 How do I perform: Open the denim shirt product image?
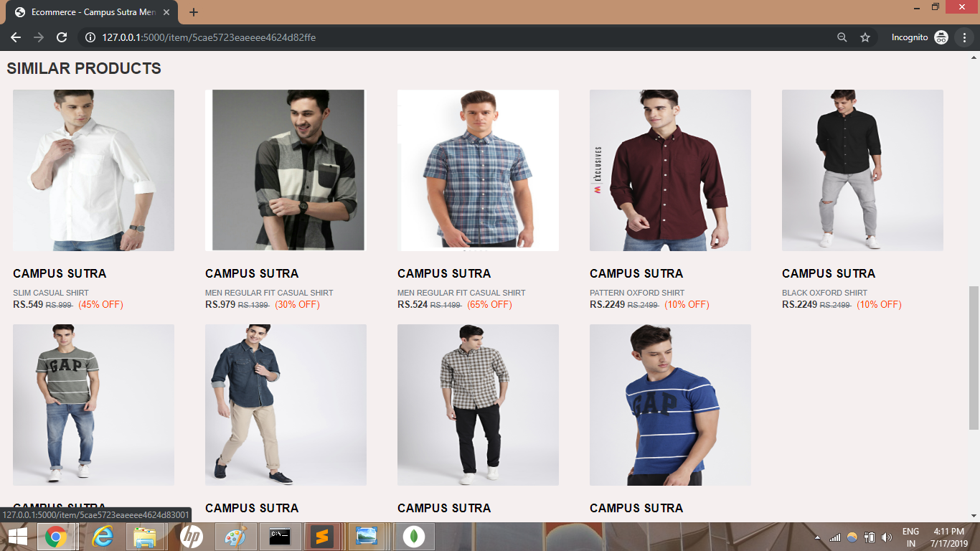(286, 405)
